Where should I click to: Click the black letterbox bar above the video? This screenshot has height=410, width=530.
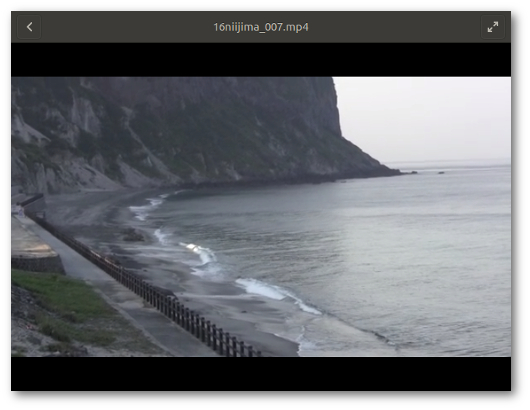point(261,60)
